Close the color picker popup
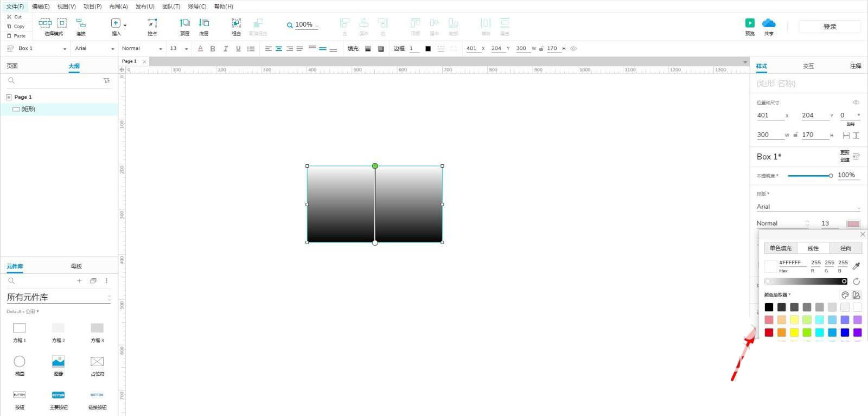Image resolution: width=868 pixels, height=416 pixels. pyautogui.click(x=863, y=234)
